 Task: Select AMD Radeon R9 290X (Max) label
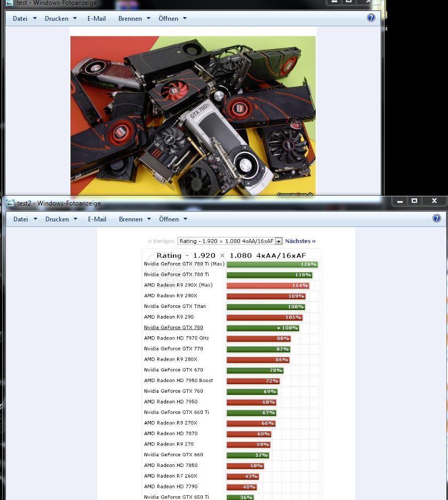(178, 285)
